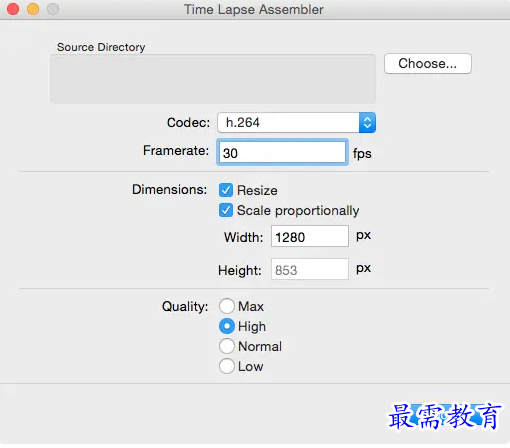Minimize the window using the yellow button

33,9
